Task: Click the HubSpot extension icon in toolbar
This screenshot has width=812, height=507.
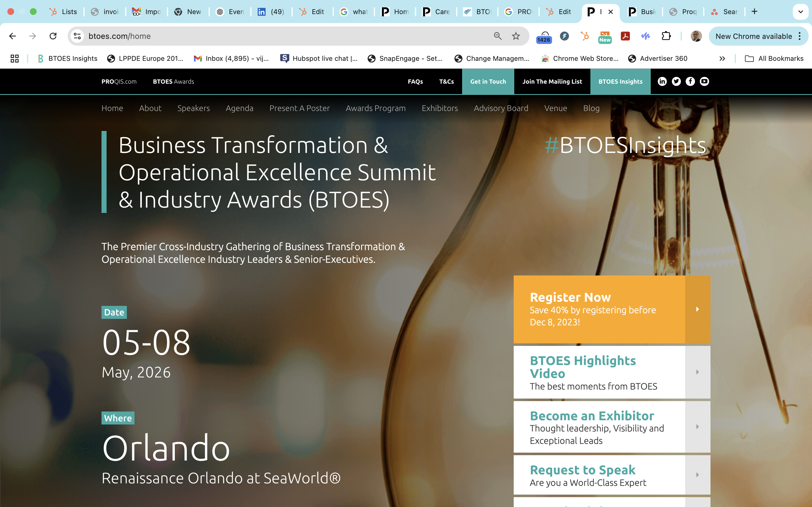Action: 584,36
